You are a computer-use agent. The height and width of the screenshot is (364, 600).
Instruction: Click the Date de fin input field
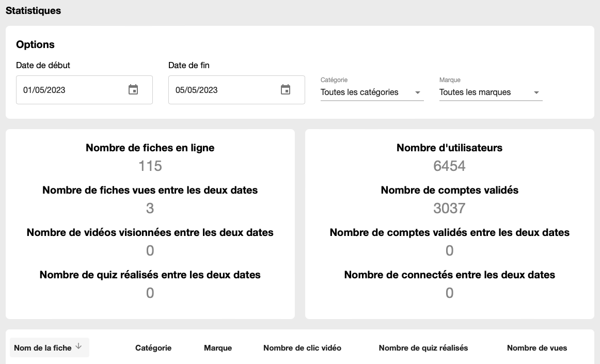(236, 89)
